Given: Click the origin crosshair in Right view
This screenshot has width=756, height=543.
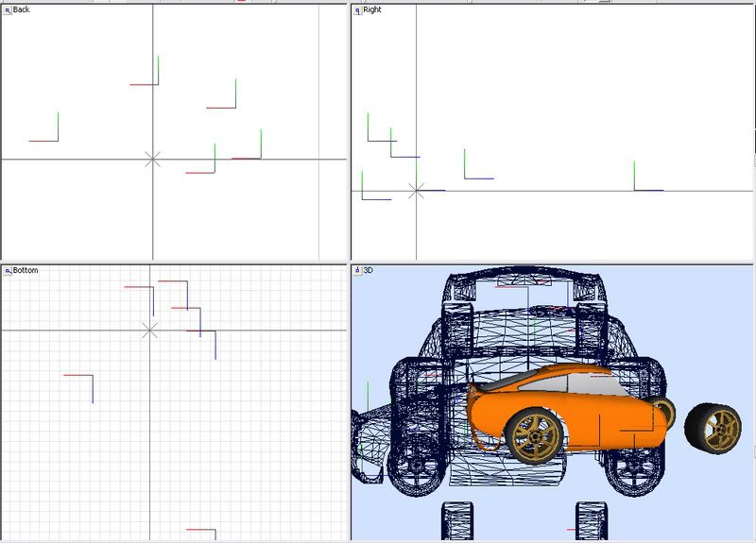Looking at the screenshot, I should pos(416,191).
